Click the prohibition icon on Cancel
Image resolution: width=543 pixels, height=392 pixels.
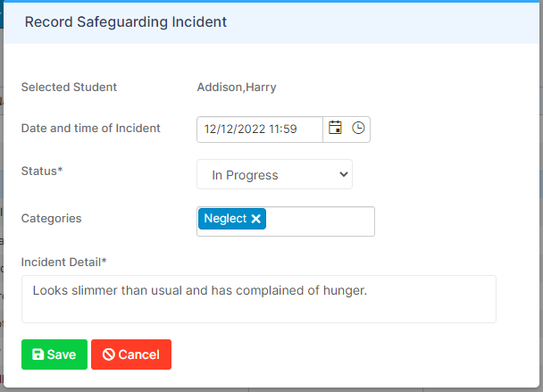(x=108, y=354)
